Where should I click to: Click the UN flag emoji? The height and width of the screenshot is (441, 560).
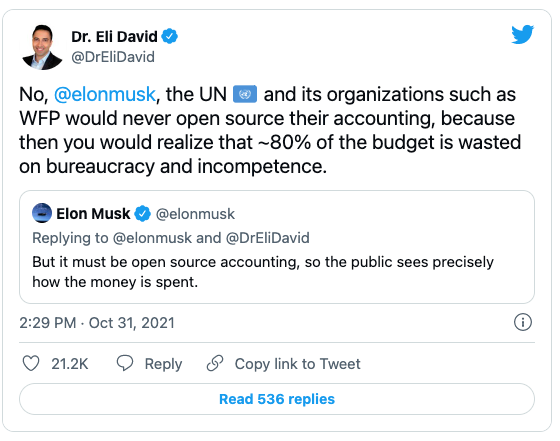point(245,94)
